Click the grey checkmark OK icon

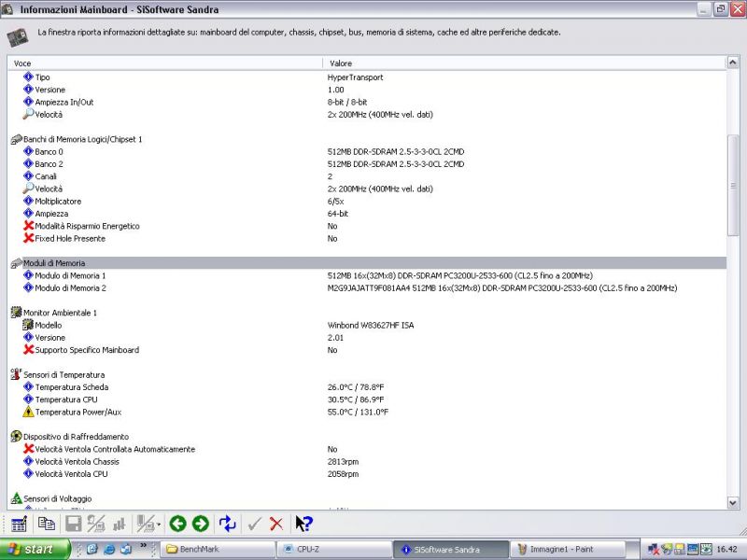pyautogui.click(x=254, y=524)
